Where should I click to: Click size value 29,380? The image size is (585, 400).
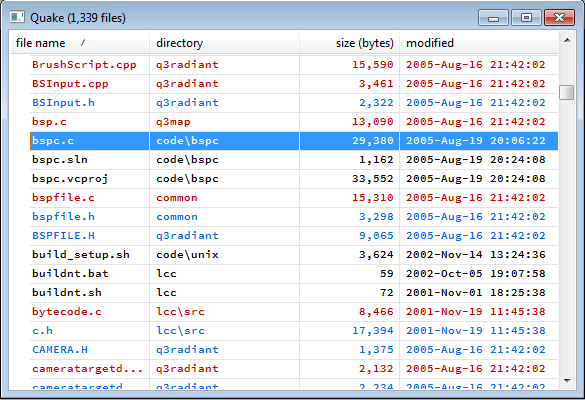[x=373, y=141]
